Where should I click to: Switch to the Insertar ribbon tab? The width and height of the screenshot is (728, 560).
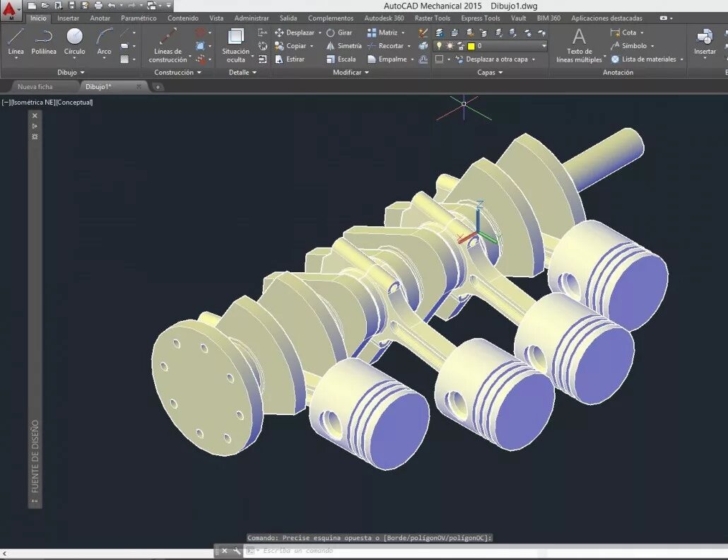[x=69, y=18]
